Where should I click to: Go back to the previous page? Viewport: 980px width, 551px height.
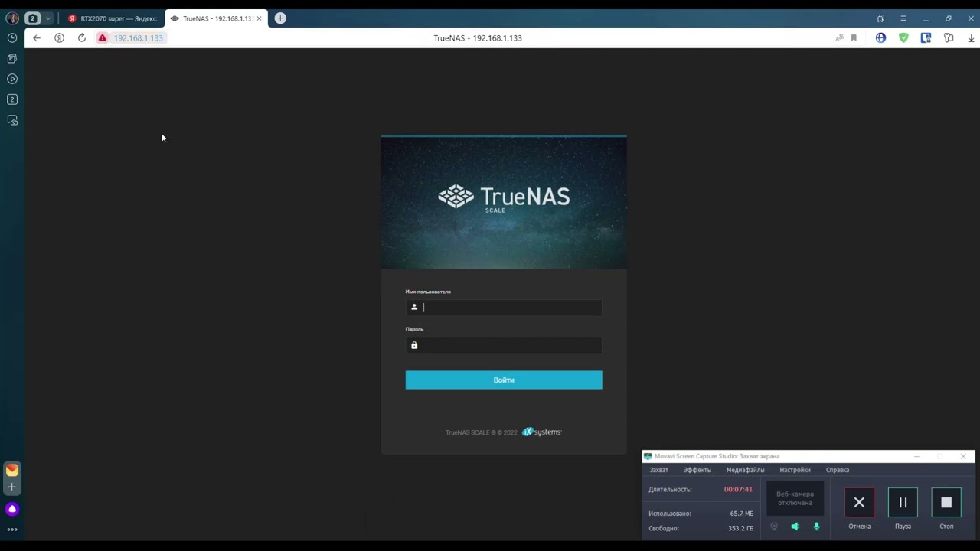click(x=36, y=37)
